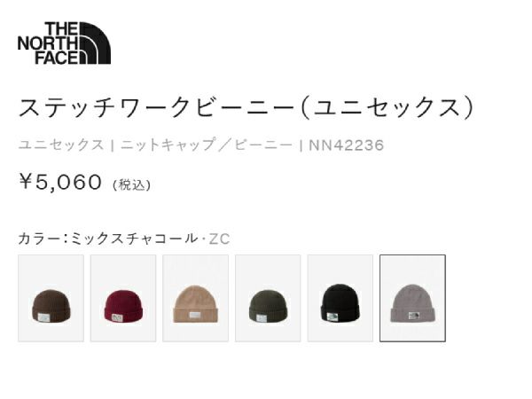Choose the beige beanie color option

click(195, 298)
